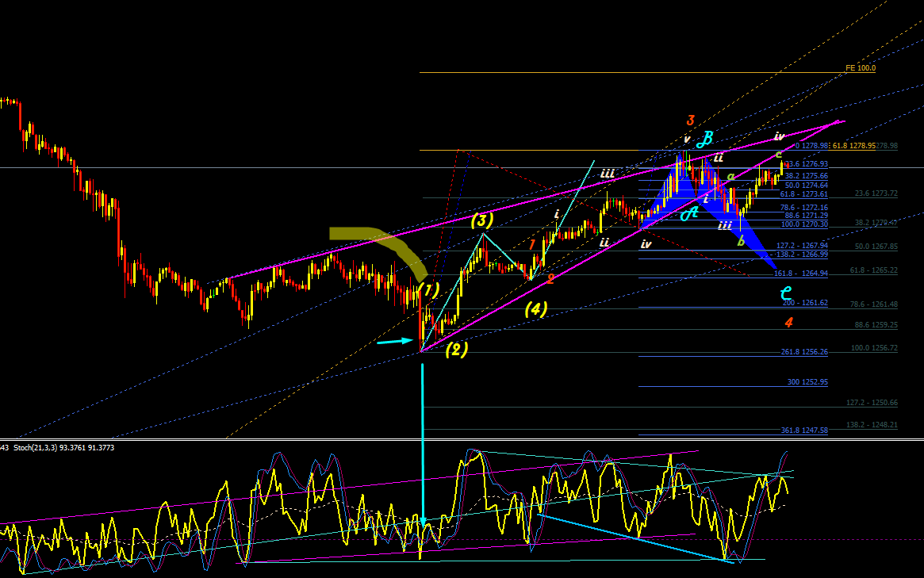Select the orange 3 label at the peak
This screenshot has height=578, width=924.
(690, 121)
